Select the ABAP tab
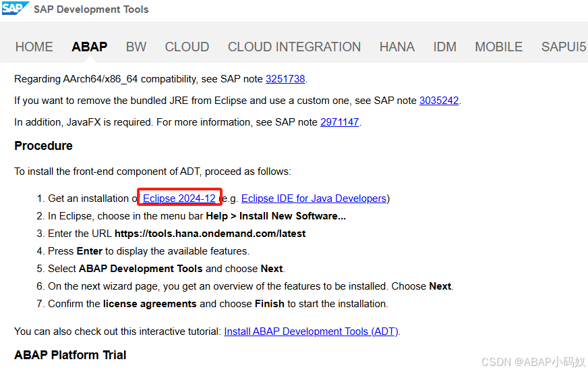 [90, 47]
